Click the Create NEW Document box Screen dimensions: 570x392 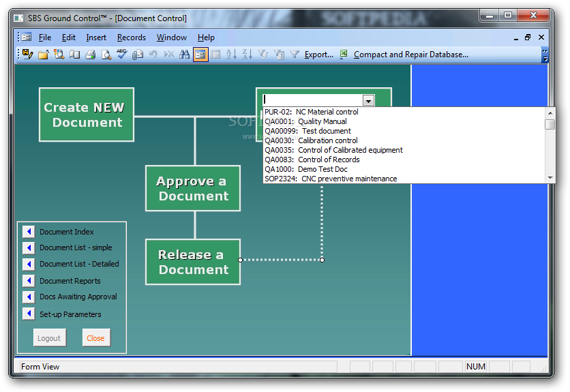[x=87, y=115]
